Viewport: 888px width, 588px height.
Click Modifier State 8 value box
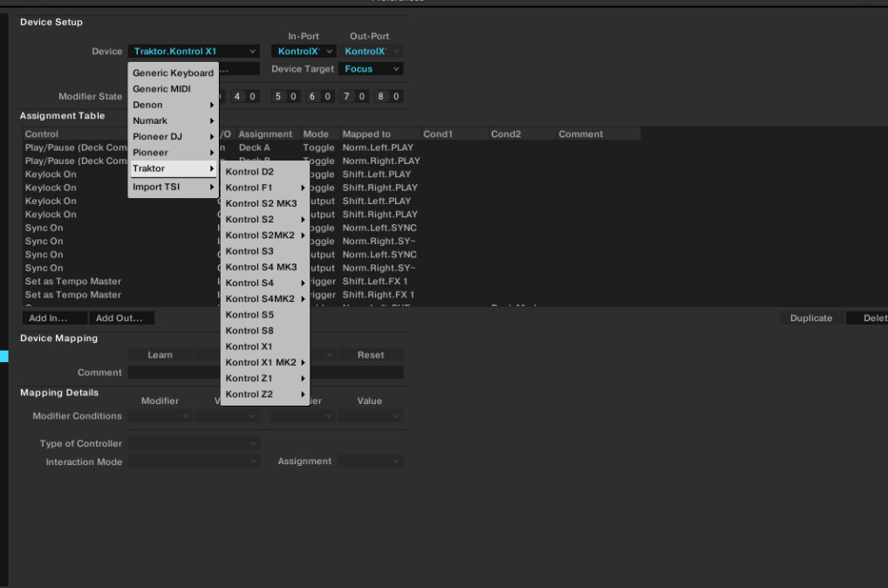[396, 96]
